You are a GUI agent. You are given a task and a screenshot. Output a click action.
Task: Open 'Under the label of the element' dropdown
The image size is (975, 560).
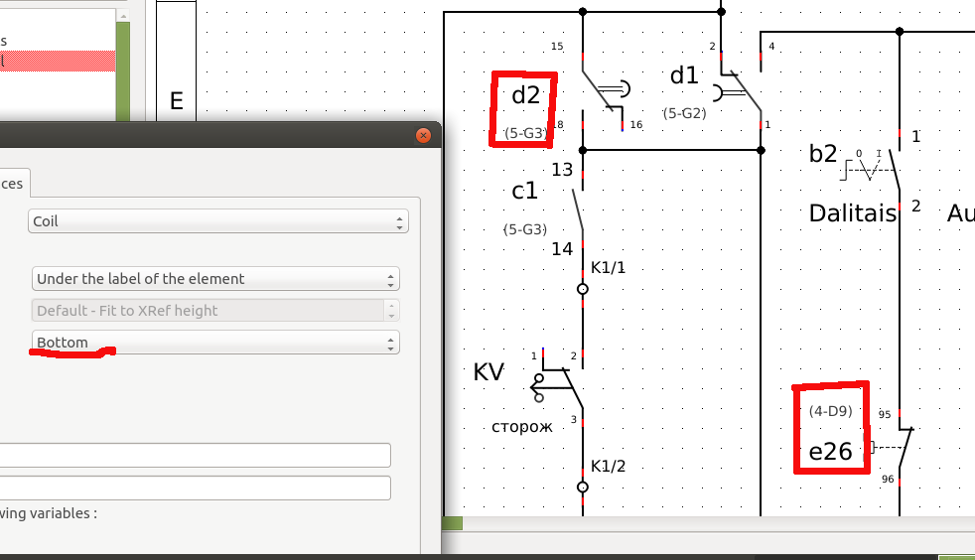[215, 279]
